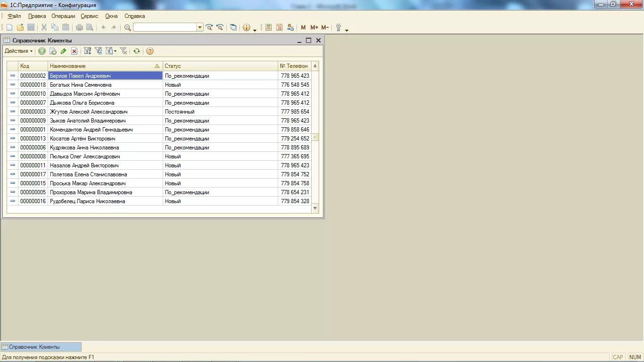Open the Calendar icon
This screenshot has height=362, width=644.
click(x=280, y=28)
